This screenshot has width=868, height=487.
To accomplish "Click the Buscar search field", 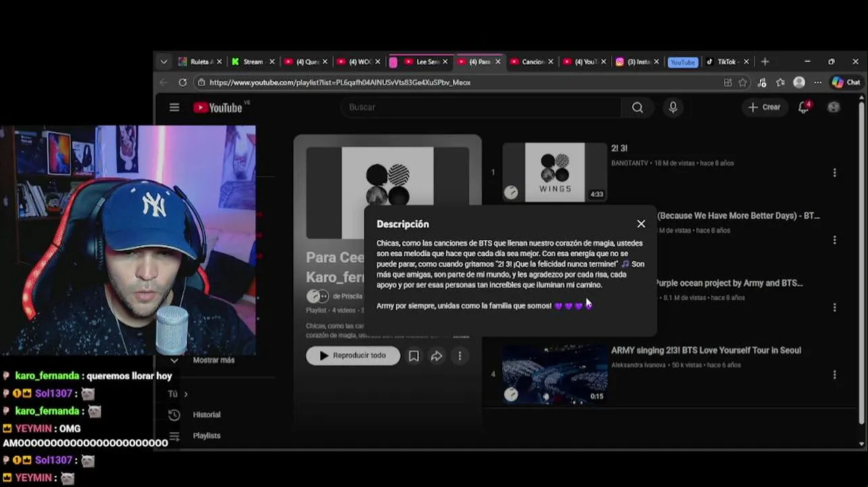I will click(480, 108).
